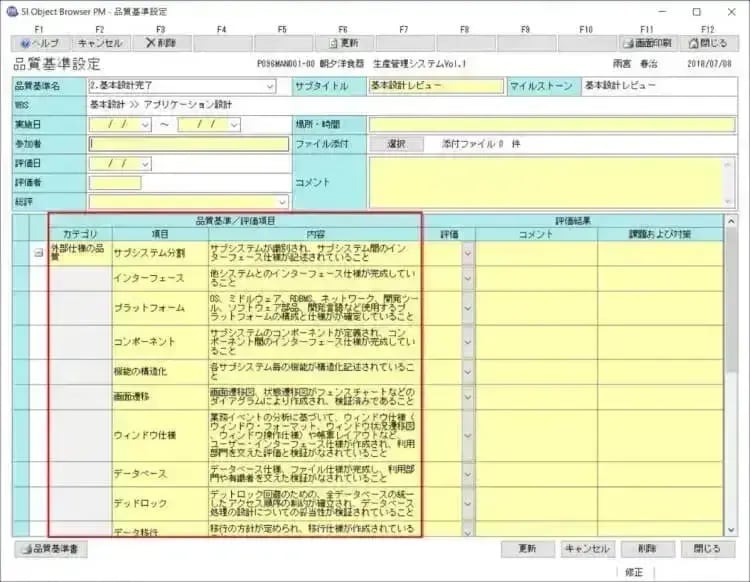Open the 評価日 date picker dropdown

point(145,163)
